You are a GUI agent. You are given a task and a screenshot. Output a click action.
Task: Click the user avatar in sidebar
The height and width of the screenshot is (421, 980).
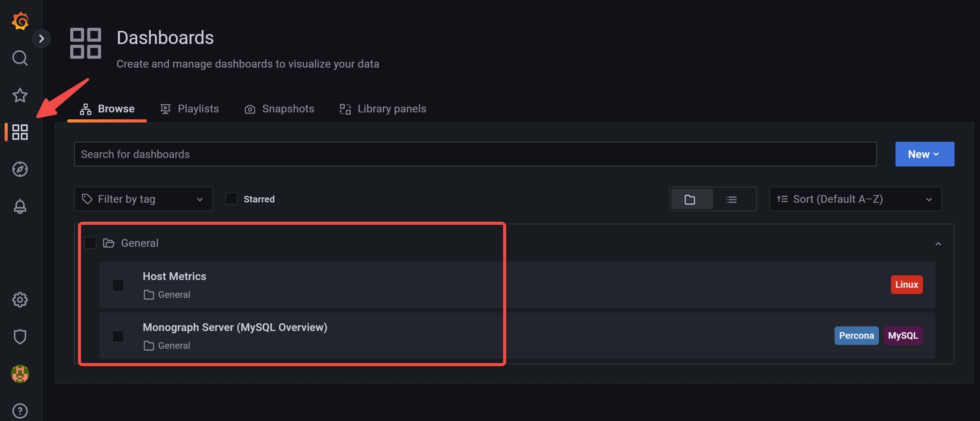(x=20, y=374)
